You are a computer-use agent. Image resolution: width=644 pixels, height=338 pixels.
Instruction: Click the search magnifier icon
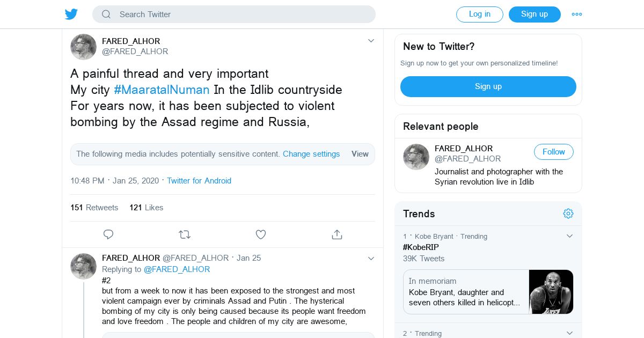coord(106,14)
